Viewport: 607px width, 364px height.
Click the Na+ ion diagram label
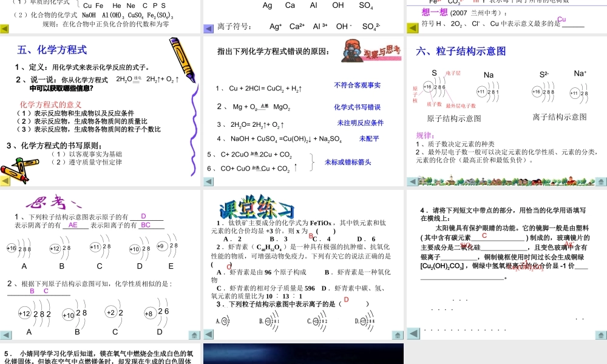pyautogui.click(x=580, y=73)
